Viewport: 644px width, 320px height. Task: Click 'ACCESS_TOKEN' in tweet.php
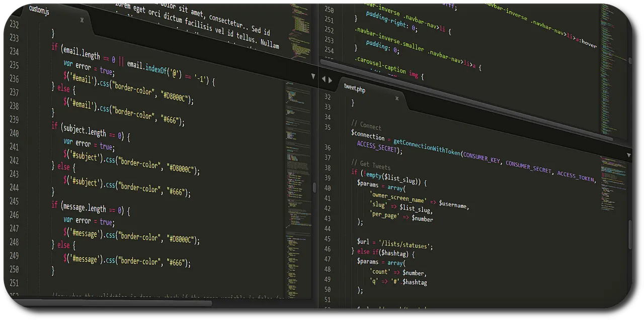click(x=576, y=176)
